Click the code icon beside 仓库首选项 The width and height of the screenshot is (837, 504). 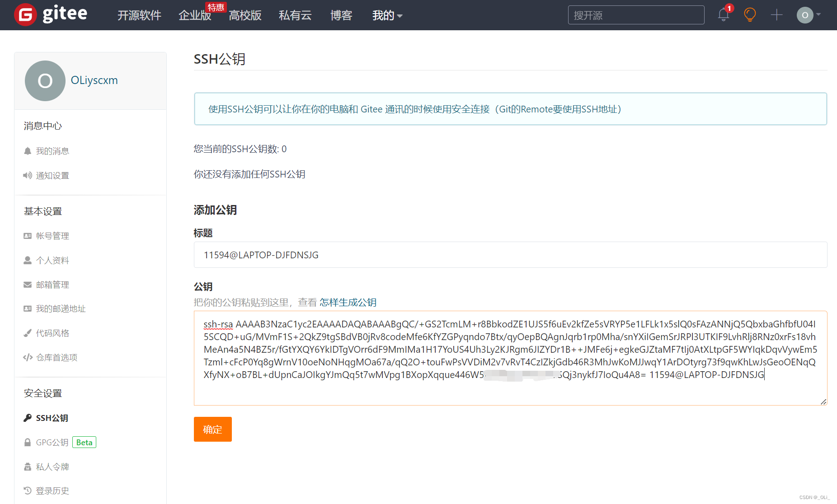(28, 357)
